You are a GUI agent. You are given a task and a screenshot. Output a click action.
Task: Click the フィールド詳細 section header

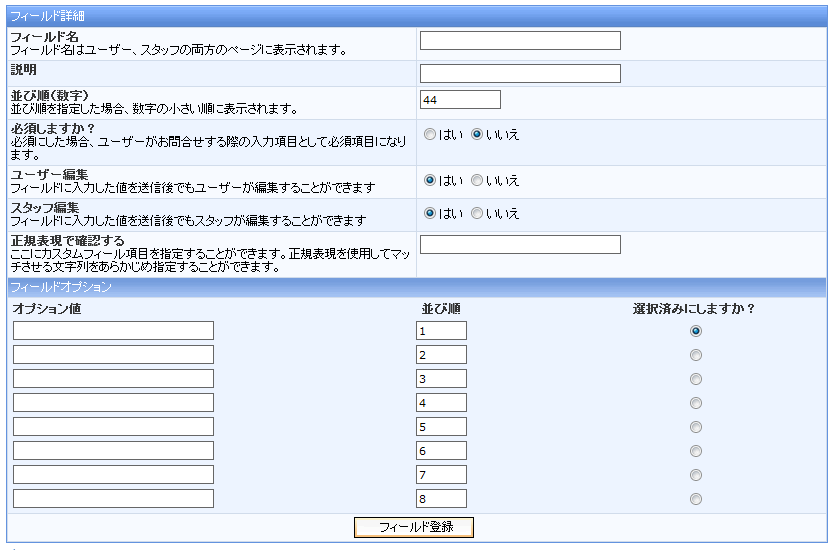417,16
